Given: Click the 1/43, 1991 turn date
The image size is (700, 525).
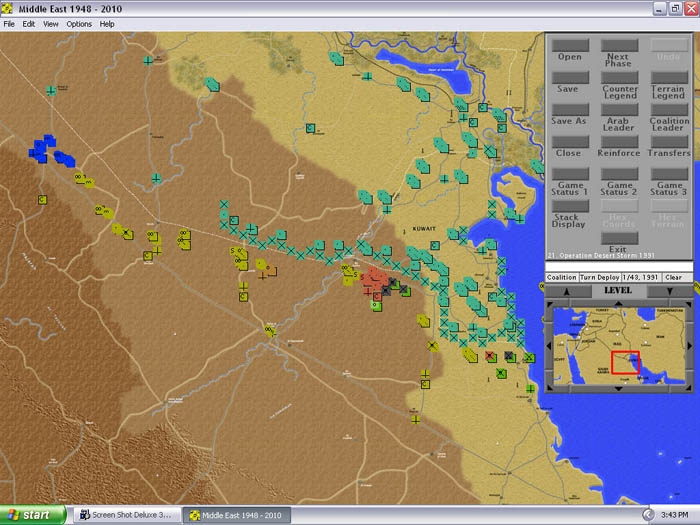Looking at the screenshot, I should pyautogui.click(x=641, y=277).
